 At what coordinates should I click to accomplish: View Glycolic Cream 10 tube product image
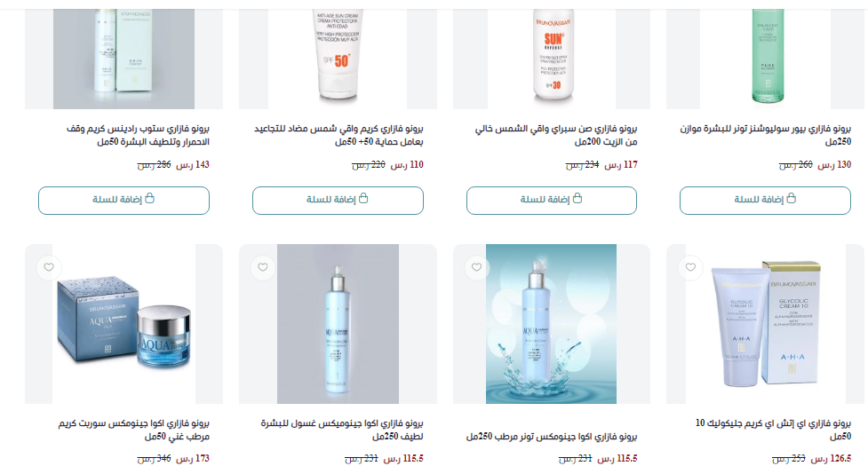pyautogui.click(x=765, y=324)
